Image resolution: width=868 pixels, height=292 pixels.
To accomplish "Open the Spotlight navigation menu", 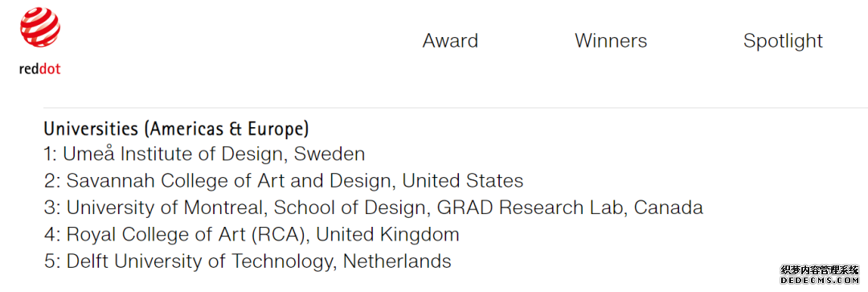I will pos(783,41).
